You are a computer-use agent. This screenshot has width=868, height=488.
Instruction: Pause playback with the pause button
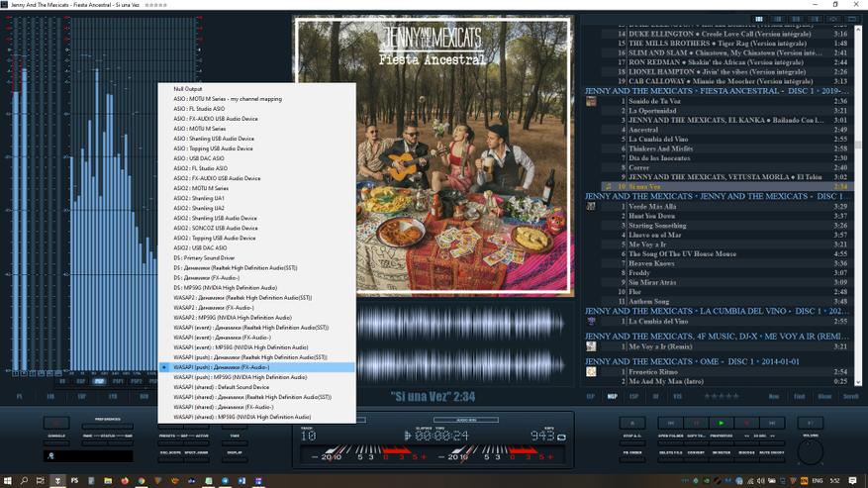pos(696,423)
